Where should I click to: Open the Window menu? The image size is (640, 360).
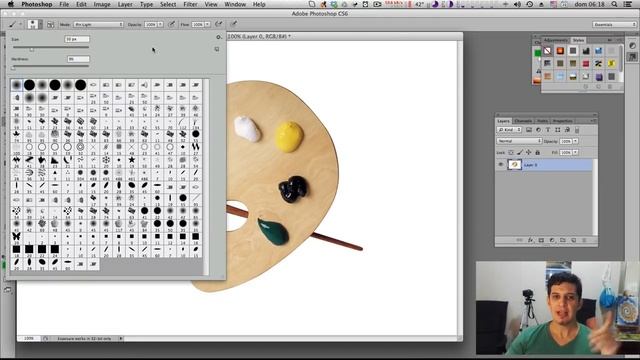click(235, 4)
